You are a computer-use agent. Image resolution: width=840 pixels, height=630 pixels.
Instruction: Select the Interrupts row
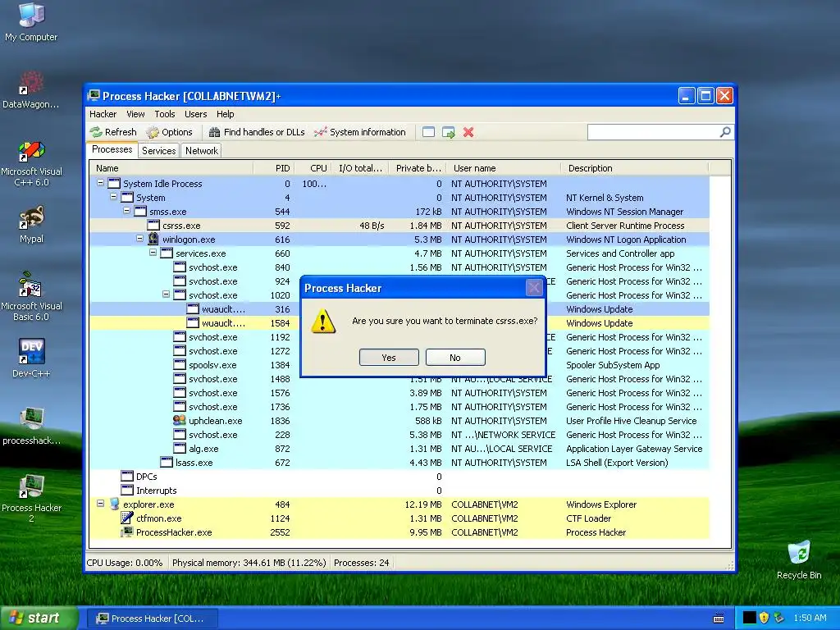[x=399, y=491]
